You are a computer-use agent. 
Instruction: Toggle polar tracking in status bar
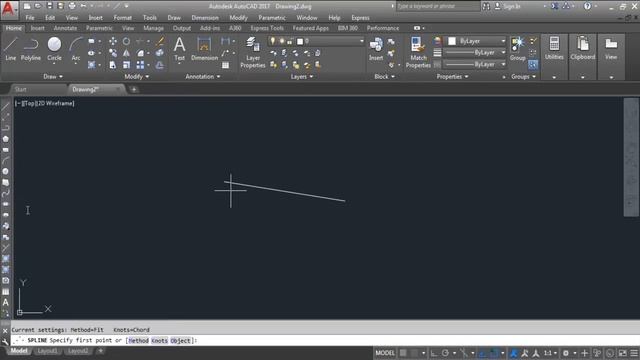click(445, 353)
